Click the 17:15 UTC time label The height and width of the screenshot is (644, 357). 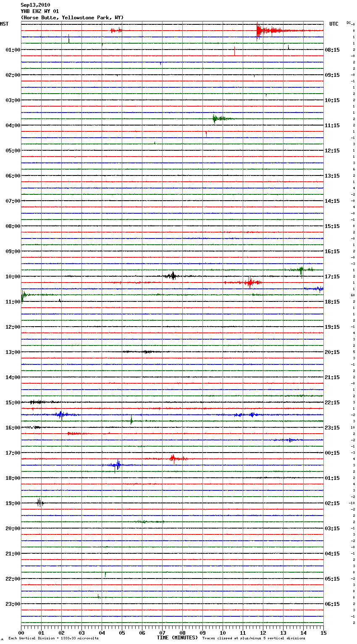332,277
